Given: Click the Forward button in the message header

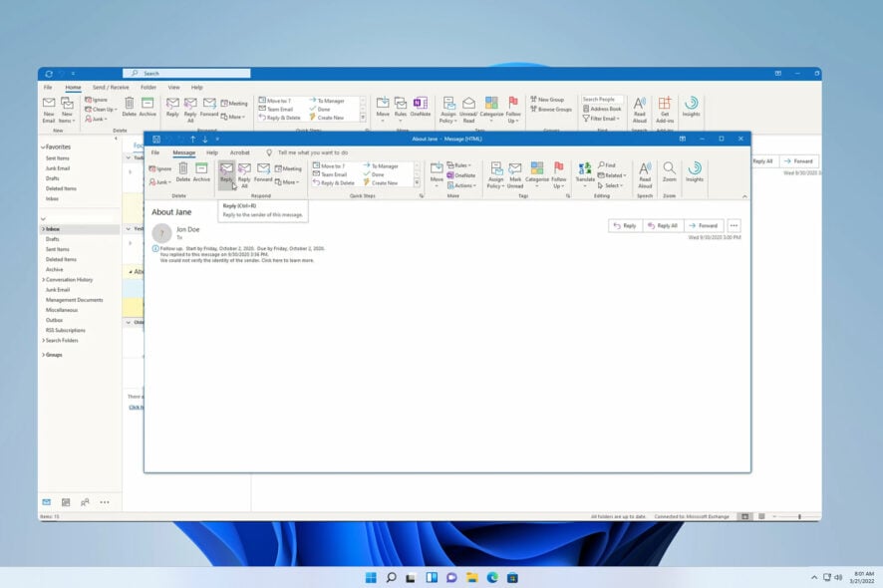Looking at the screenshot, I should 704,226.
